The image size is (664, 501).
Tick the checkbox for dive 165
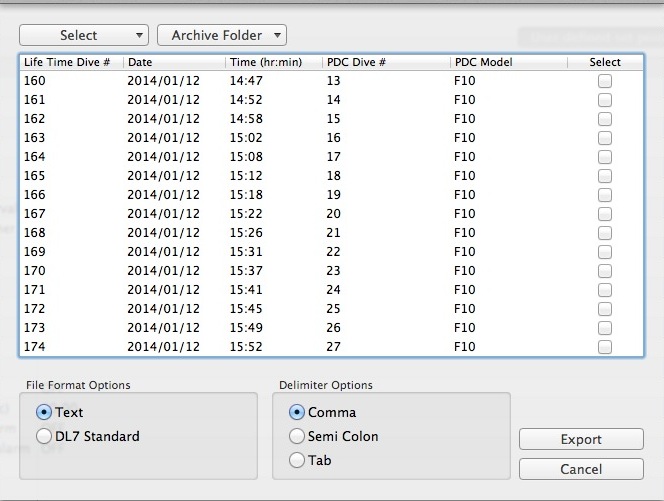[x=605, y=176]
